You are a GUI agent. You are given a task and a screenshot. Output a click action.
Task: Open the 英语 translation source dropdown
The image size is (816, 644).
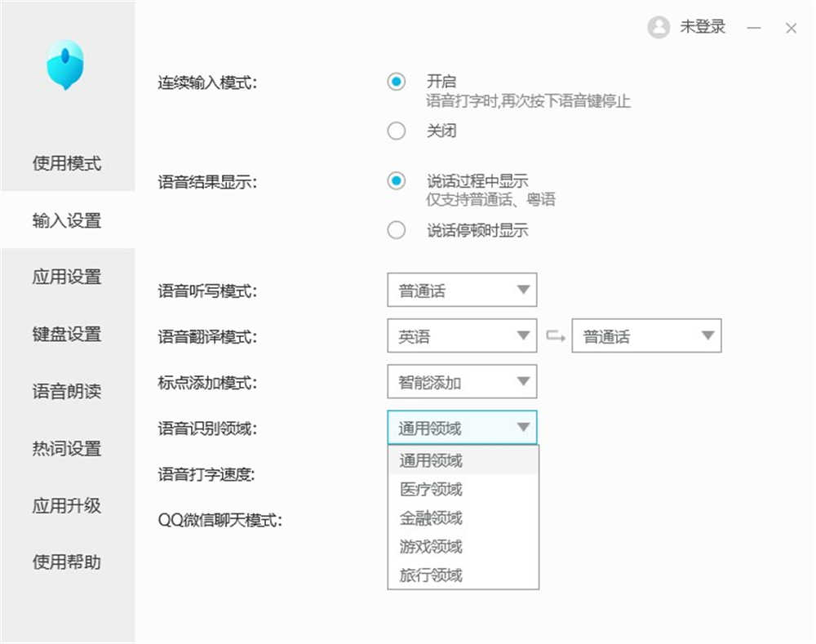(462, 335)
